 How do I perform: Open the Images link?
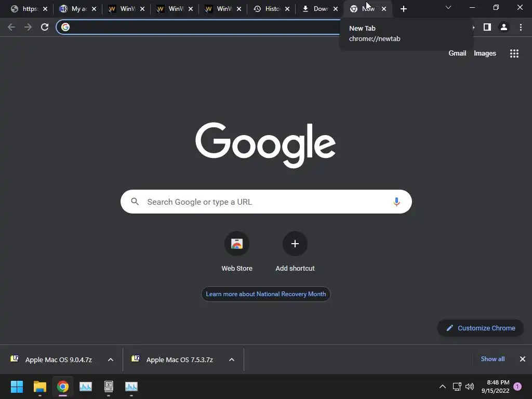tap(485, 54)
